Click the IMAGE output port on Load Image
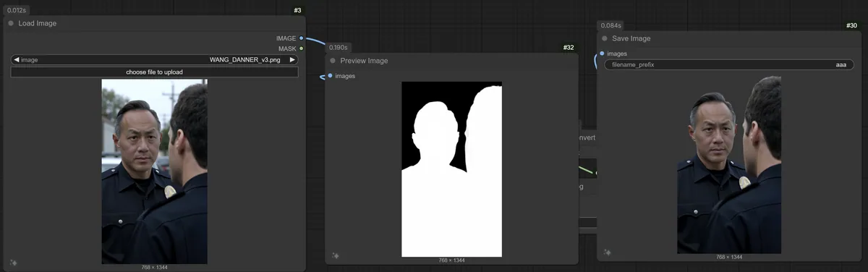Screen dimensions: 868x272 pyautogui.click(x=301, y=38)
